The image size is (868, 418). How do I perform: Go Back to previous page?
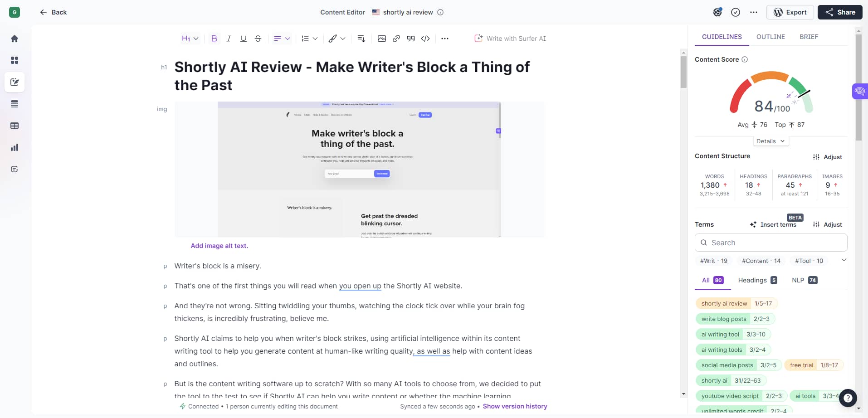pos(53,12)
